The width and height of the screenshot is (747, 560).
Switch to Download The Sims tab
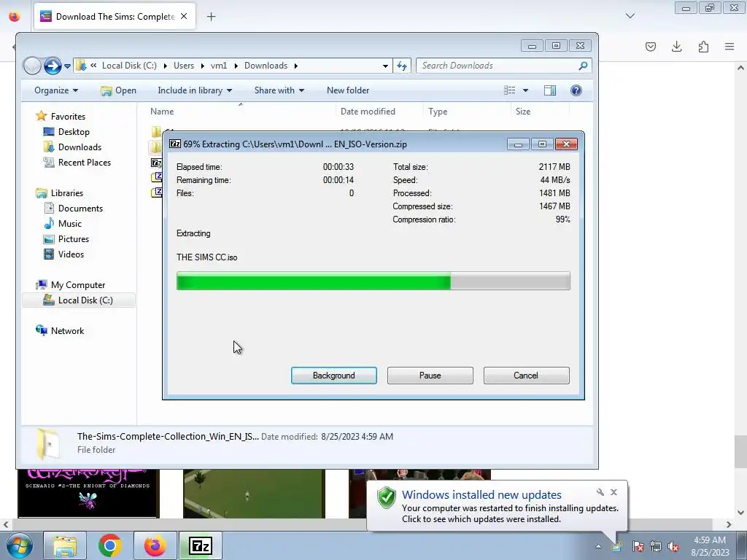pos(115,17)
